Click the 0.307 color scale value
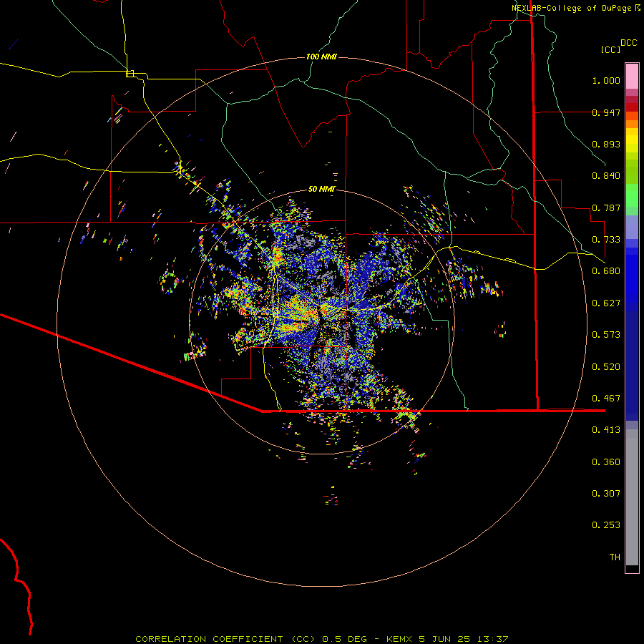644x644 pixels. 606,494
